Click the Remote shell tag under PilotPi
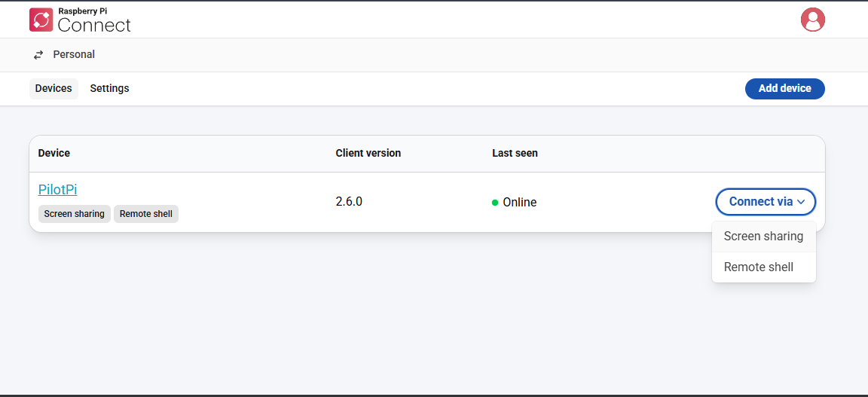The width and height of the screenshot is (868, 397). pos(146,214)
